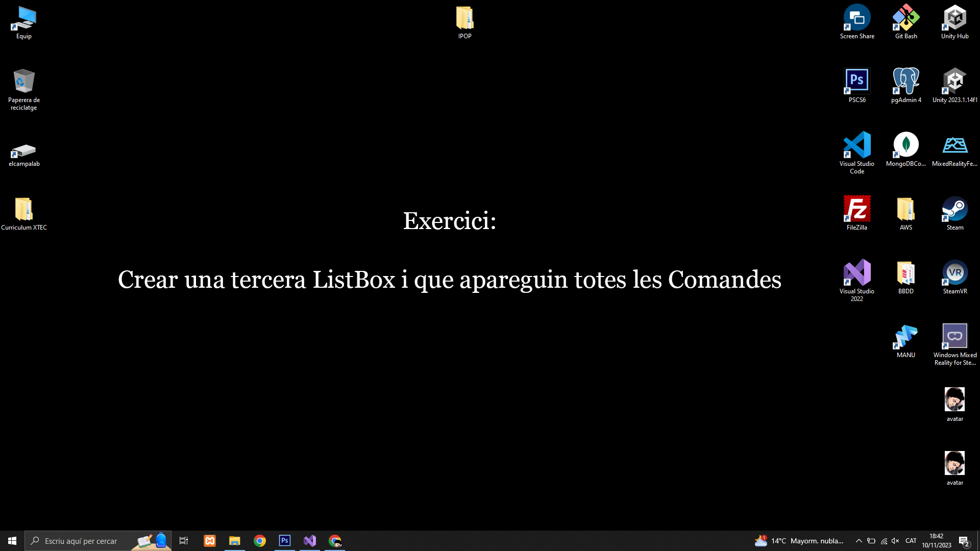Click the FileZilla desktop icon
The height and width of the screenshot is (551, 980).
pyautogui.click(x=857, y=209)
